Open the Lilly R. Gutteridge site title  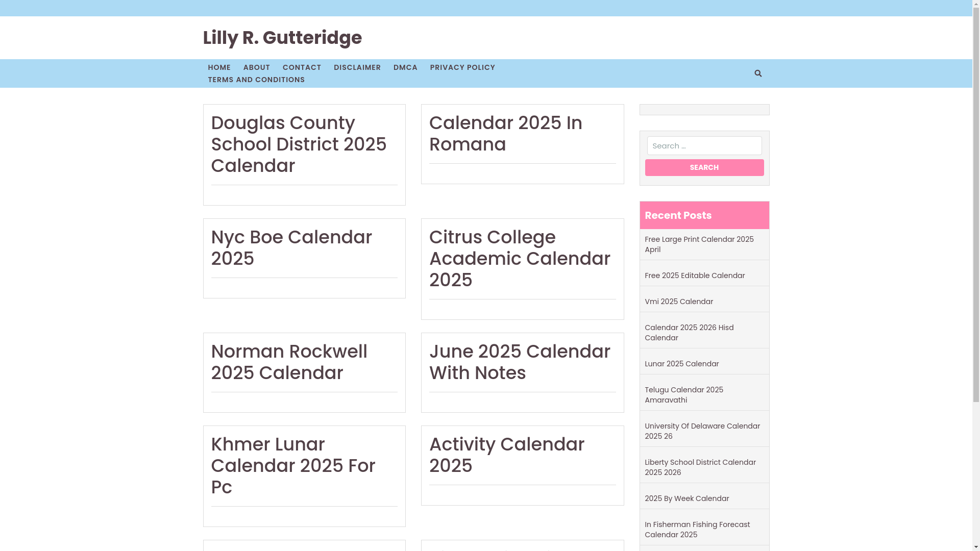tap(282, 38)
